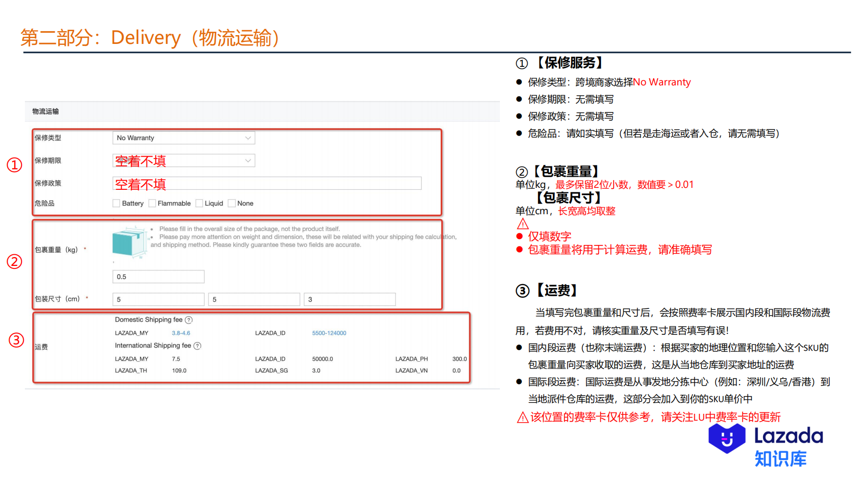868x488 pixels.
Task: Click the 包装尺寸 (cm) label
Action: click(x=58, y=299)
